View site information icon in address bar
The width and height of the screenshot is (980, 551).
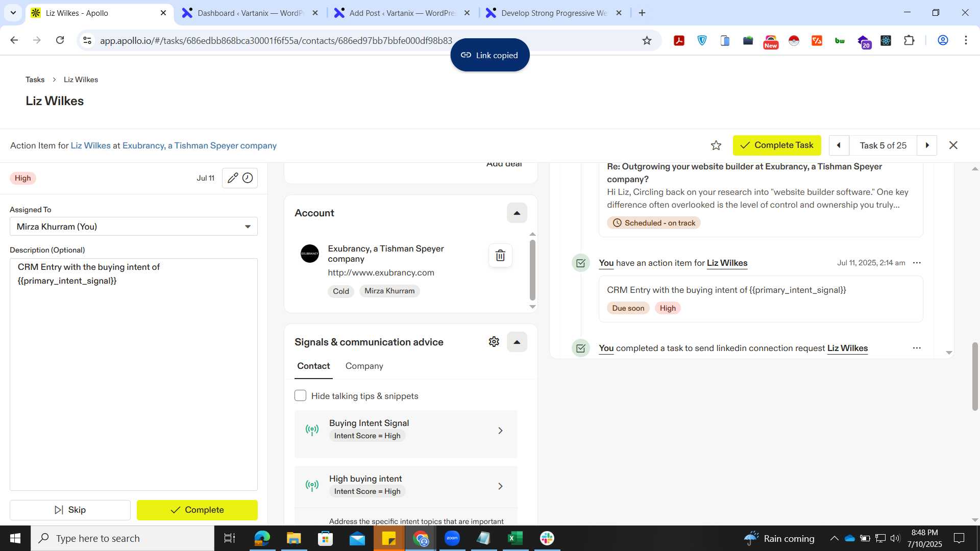coord(87,40)
